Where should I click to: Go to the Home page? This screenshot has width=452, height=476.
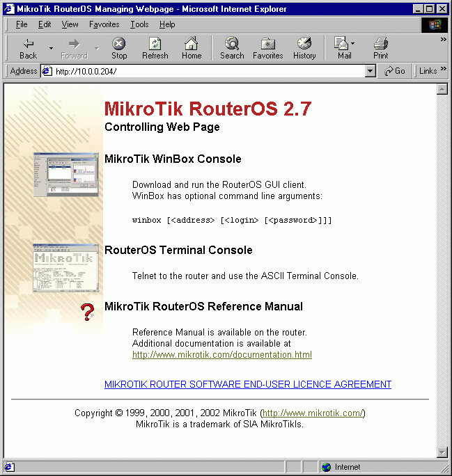pos(192,48)
